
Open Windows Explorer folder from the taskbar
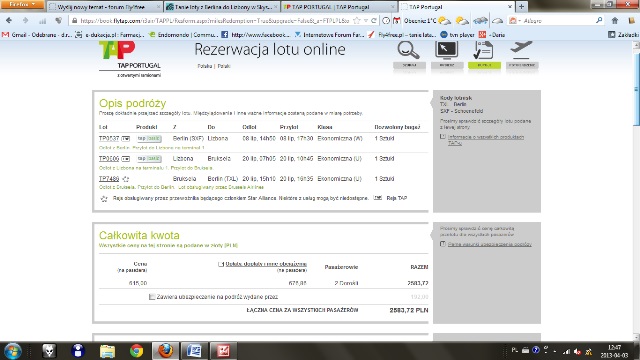pyautogui.click(x=107, y=351)
